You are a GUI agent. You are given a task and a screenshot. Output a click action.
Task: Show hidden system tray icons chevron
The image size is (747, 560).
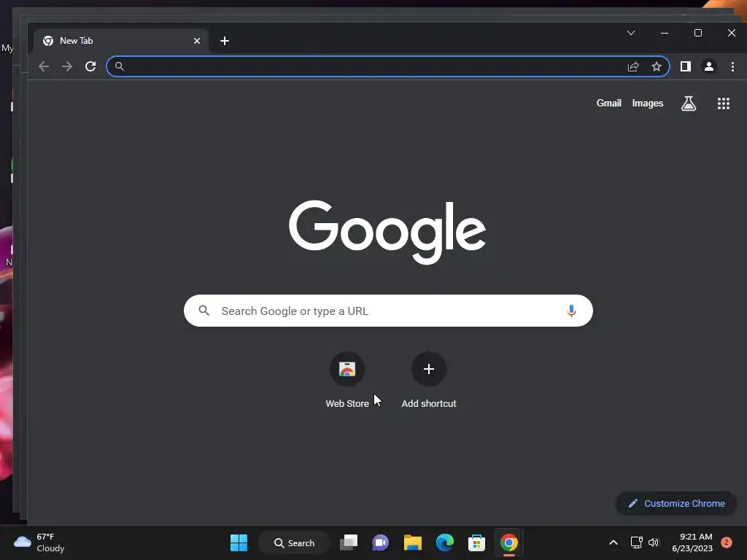click(x=614, y=542)
